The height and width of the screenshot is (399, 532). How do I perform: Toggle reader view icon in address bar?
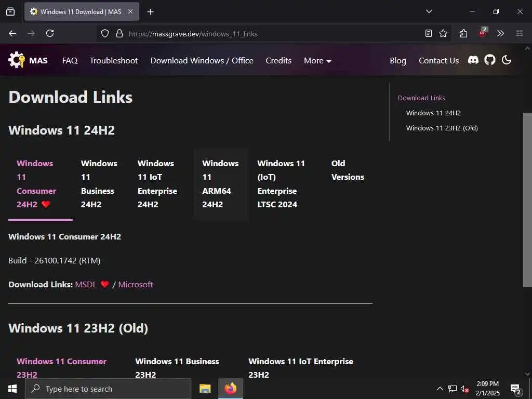pos(429,33)
